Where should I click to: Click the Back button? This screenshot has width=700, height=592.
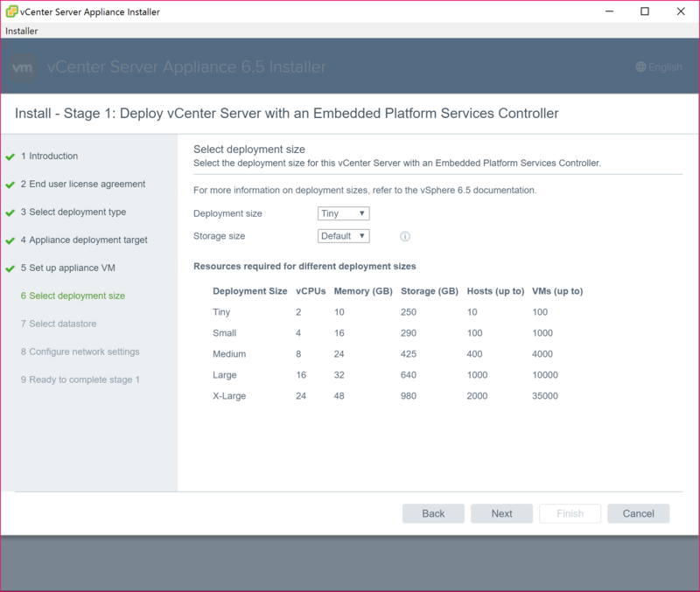[433, 513]
